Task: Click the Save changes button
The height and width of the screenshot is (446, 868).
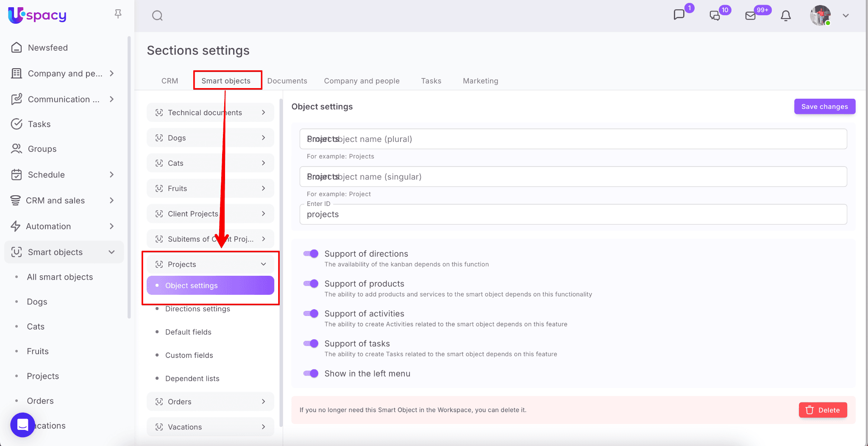Action: [x=824, y=107]
